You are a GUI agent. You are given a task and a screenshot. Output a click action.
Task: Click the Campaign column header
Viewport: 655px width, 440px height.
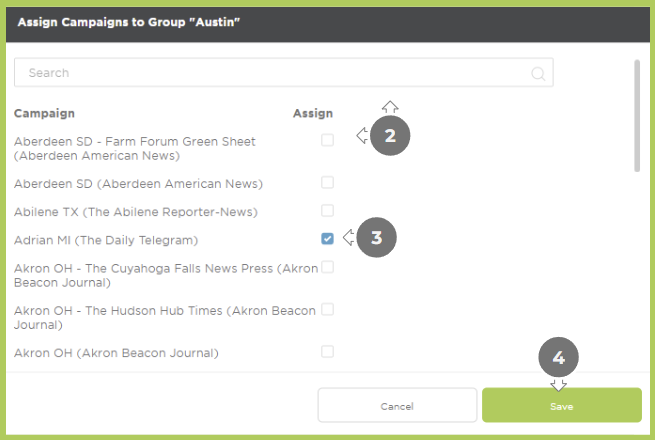click(44, 114)
